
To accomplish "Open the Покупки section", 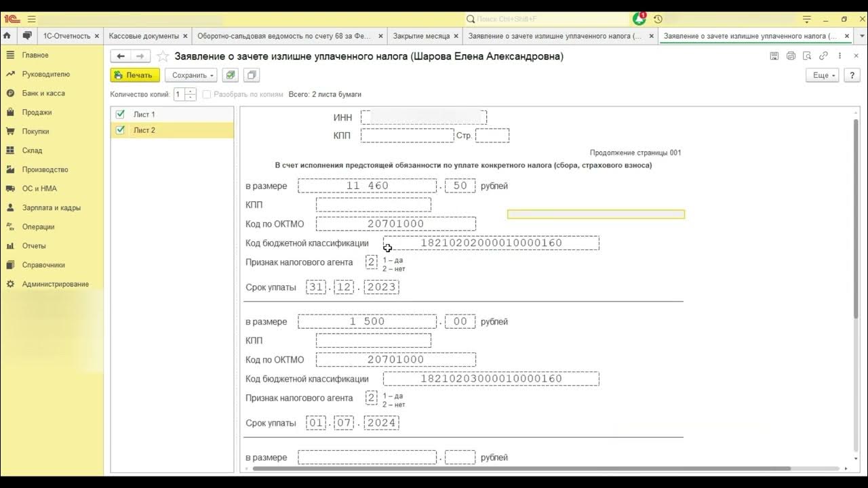I will [x=35, y=131].
